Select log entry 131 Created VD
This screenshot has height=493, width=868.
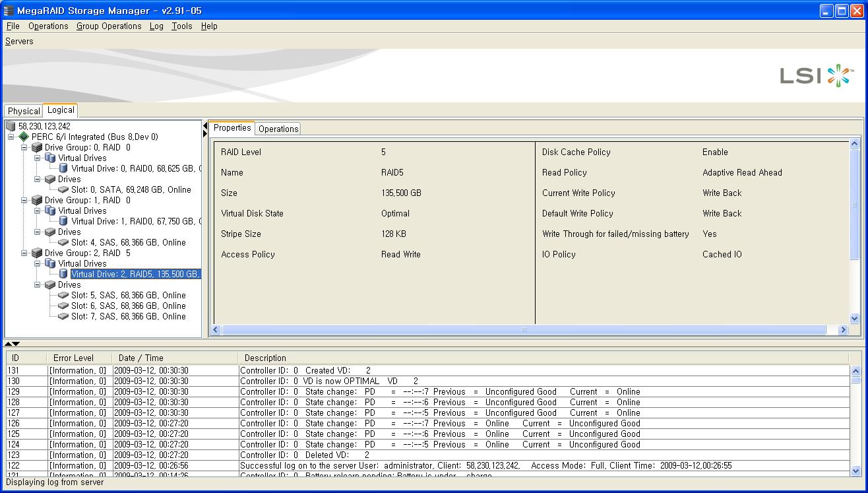point(428,370)
